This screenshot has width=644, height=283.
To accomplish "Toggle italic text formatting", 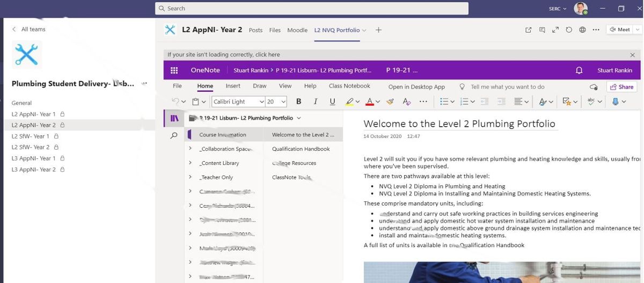I will click(x=316, y=101).
